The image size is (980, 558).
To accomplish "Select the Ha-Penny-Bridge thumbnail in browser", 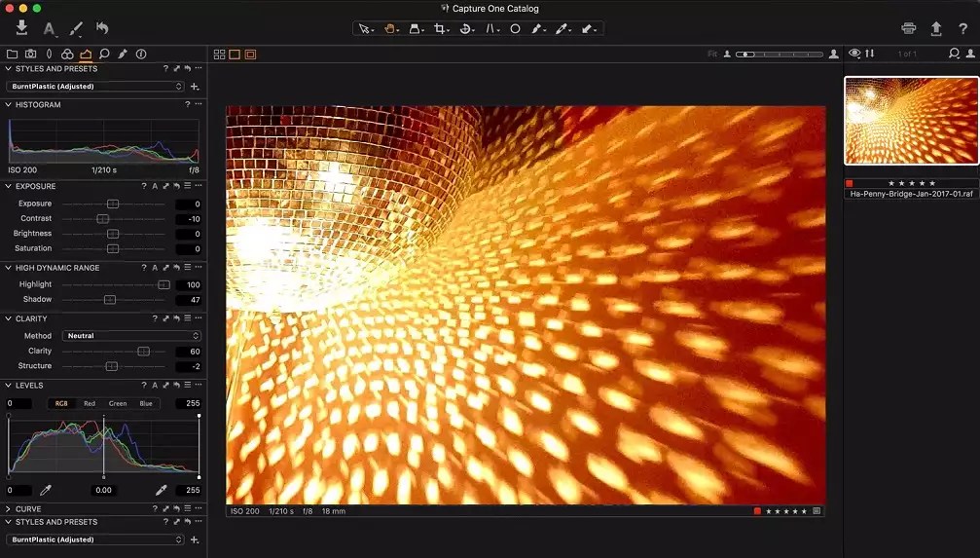I will [912, 121].
